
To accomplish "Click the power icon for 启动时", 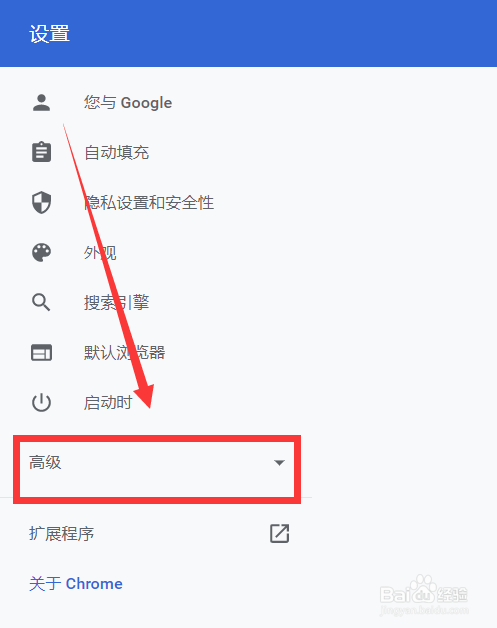I will coord(41,403).
